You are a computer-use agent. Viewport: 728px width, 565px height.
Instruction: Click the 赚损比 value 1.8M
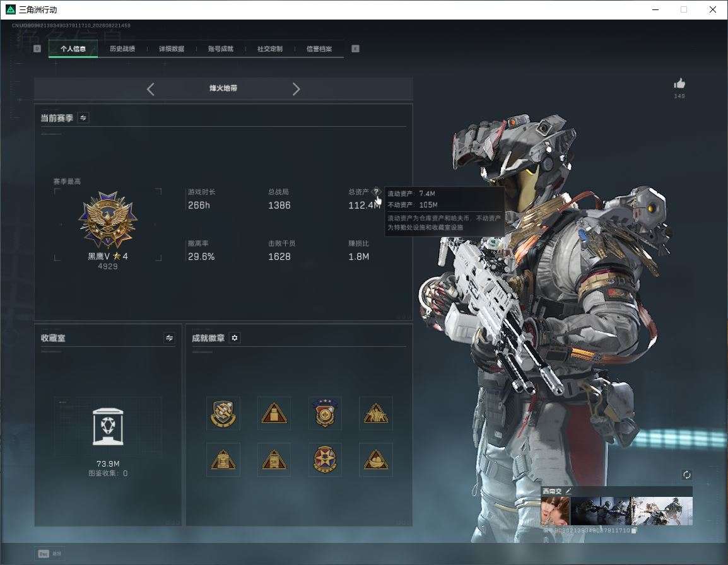pos(358,256)
